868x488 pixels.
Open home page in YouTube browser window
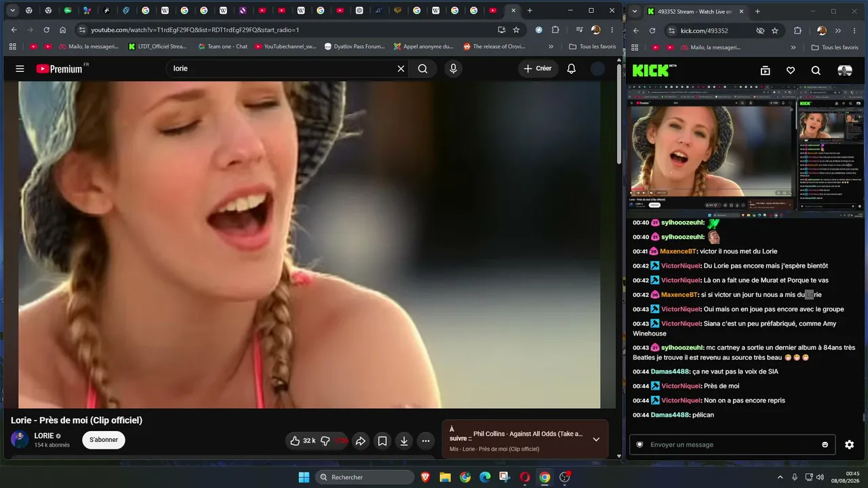pos(62,30)
